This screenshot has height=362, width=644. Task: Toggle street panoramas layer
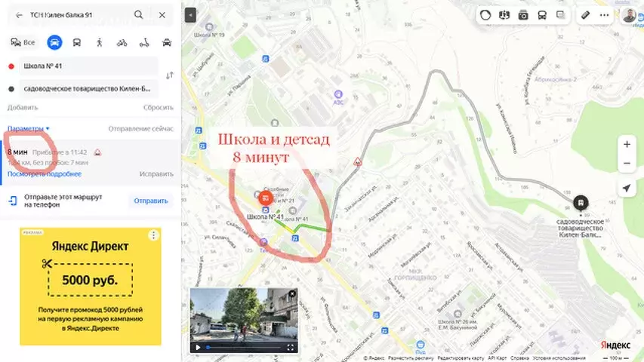(523, 15)
